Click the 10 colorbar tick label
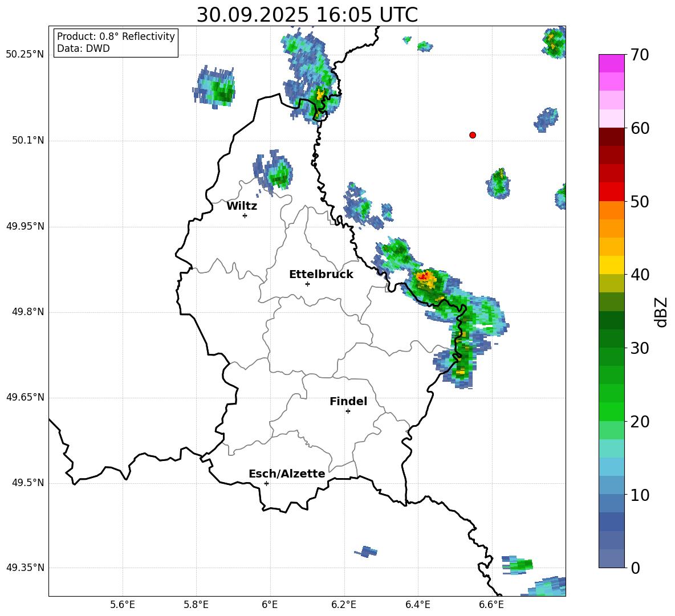The image size is (675, 616). (x=640, y=495)
